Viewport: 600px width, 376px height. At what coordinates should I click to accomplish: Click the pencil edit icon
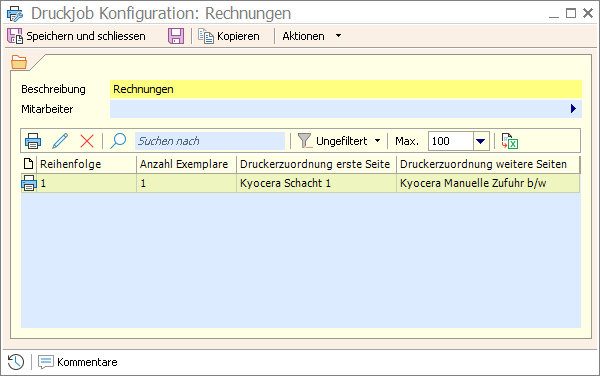click(x=60, y=141)
